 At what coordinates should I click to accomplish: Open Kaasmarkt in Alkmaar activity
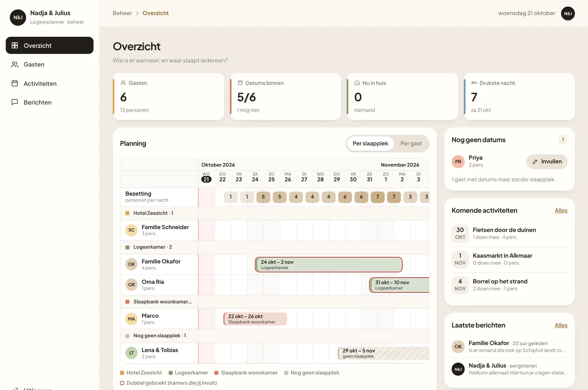(509, 259)
